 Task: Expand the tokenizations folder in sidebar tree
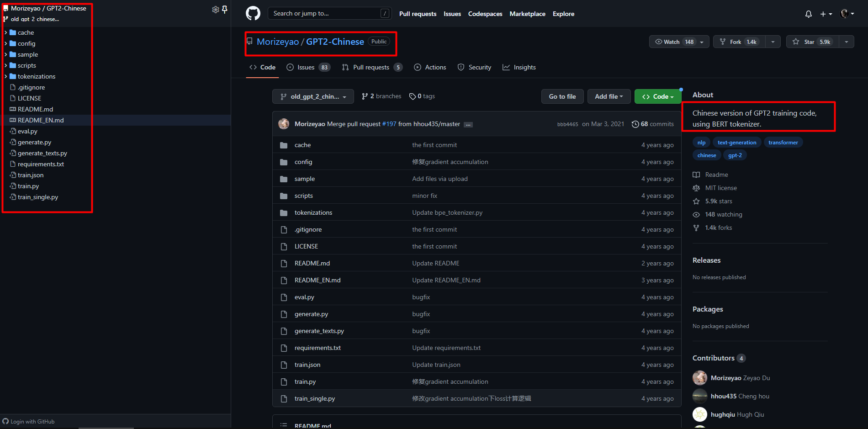pos(5,76)
